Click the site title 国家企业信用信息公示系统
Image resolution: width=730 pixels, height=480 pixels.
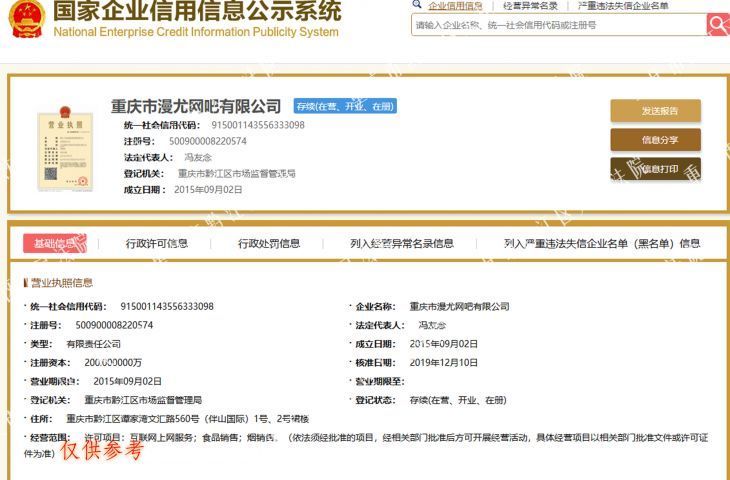click(x=197, y=11)
